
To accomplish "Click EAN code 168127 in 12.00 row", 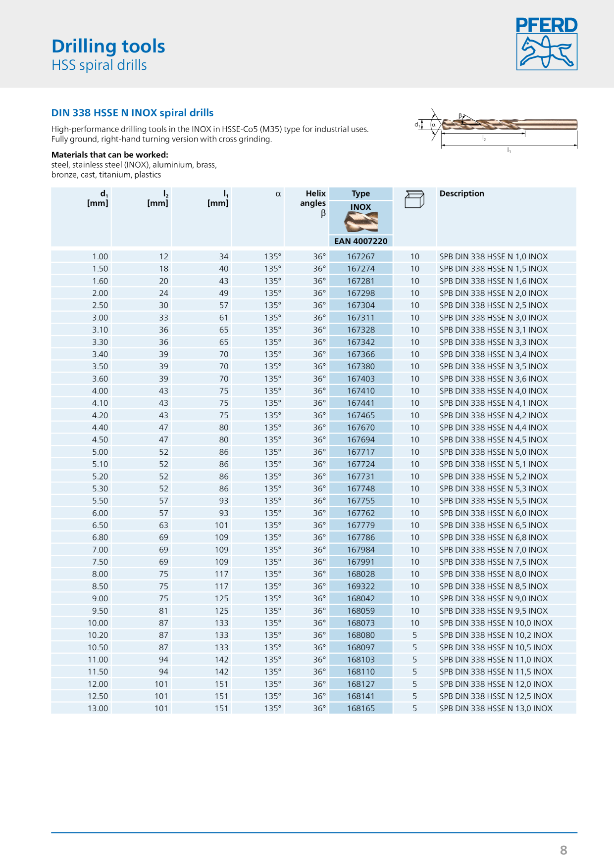I will (x=361, y=684).
